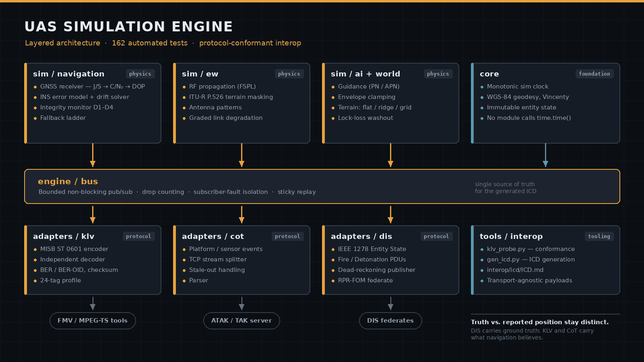The height and width of the screenshot is (362, 644).
Task: Click the "sim / ew" card heading
Action: 200,74
